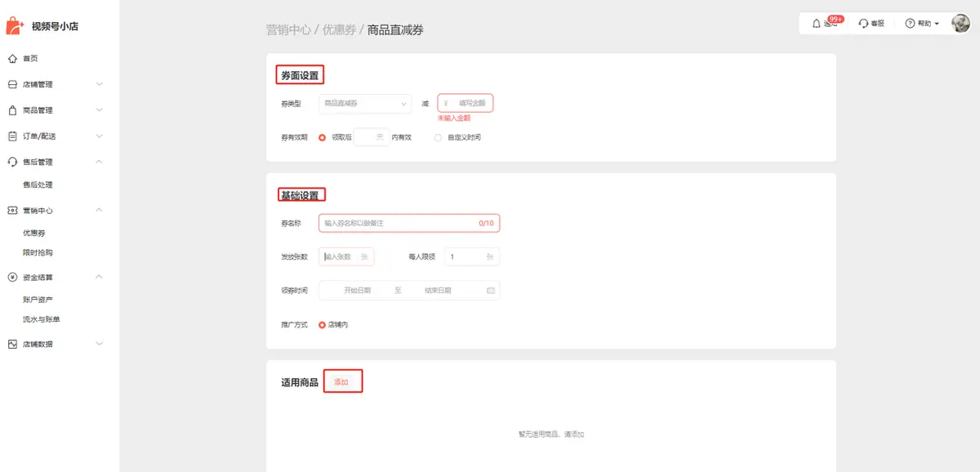Focus the 发放张数 quantity input
The image size is (980, 472).
click(346, 257)
